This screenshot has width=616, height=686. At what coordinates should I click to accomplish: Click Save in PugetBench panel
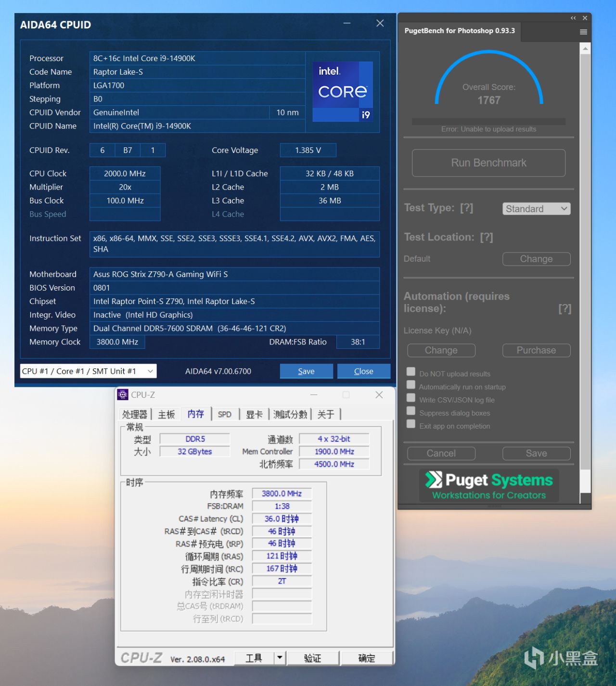[536, 453]
